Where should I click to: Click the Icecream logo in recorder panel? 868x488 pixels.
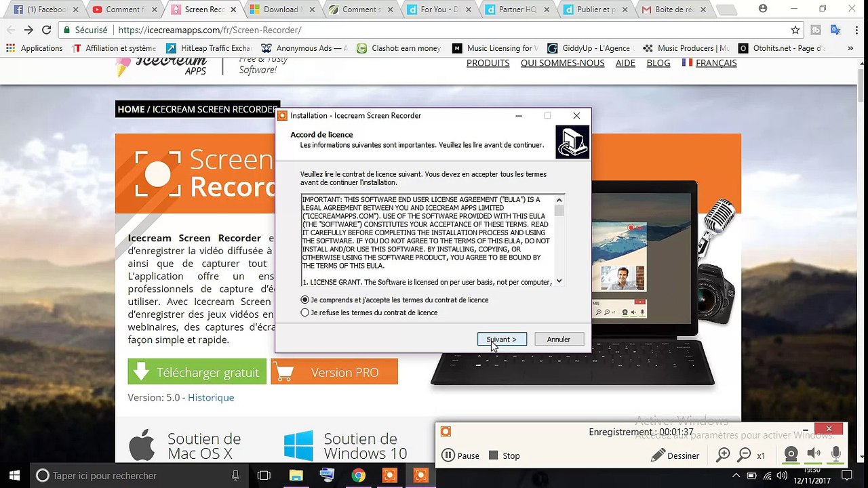446,432
